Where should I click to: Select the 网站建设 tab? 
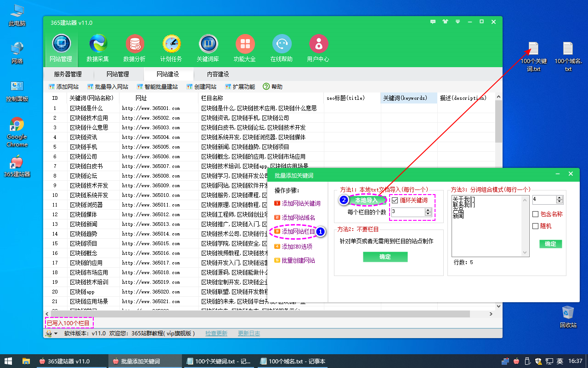[168, 74]
